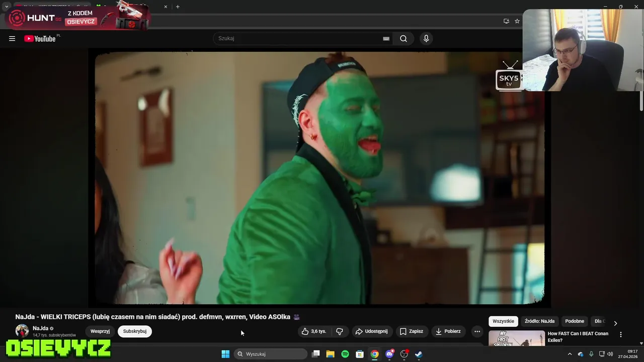Image resolution: width=644 pixels, height=362 pixels.
Task: Bookmark this page with star icon
Action: (517, 21)
